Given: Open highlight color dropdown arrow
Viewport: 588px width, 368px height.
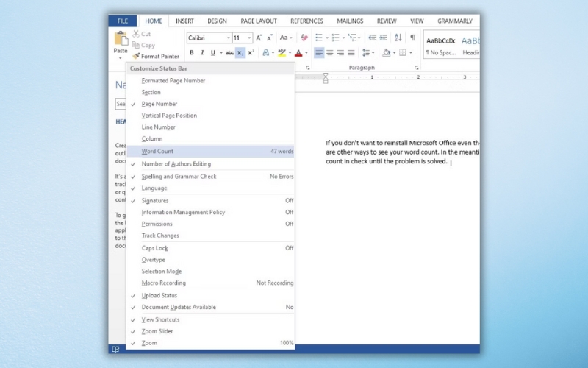Looking at the screenshot, I should (290, 52).
